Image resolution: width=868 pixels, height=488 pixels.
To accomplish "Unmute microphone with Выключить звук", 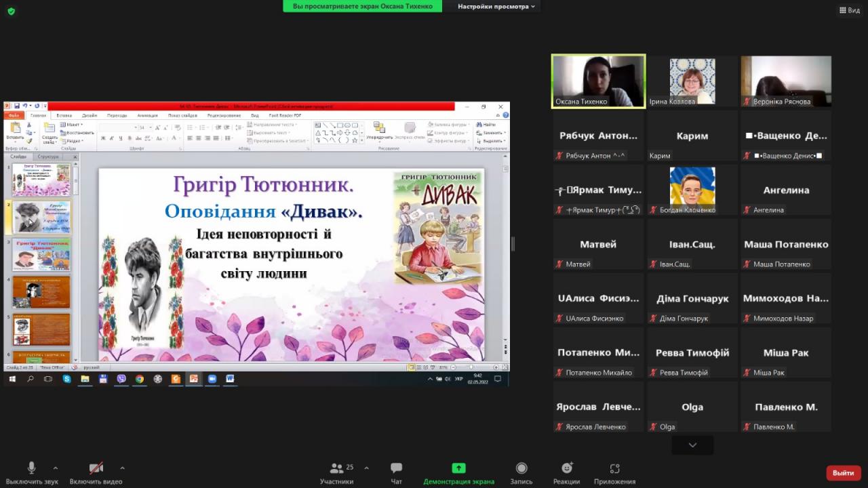I will 31,468.
